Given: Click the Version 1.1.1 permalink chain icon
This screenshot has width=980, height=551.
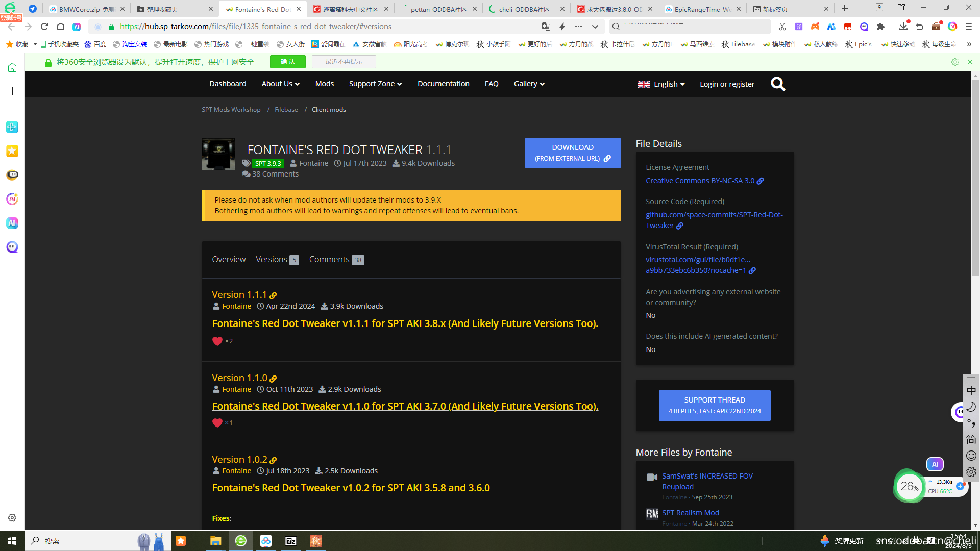Looking at the screenshot, I should point(273,296).
